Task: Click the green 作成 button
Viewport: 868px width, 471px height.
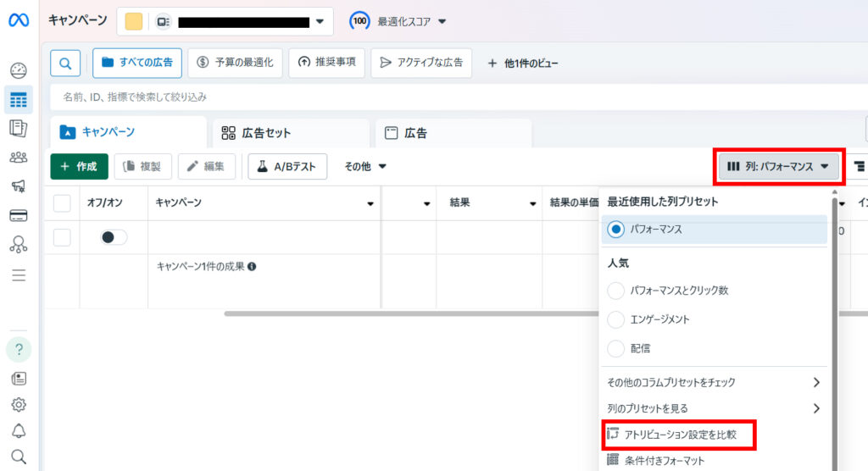Action: pyautogui.click(x=79, y=166)
